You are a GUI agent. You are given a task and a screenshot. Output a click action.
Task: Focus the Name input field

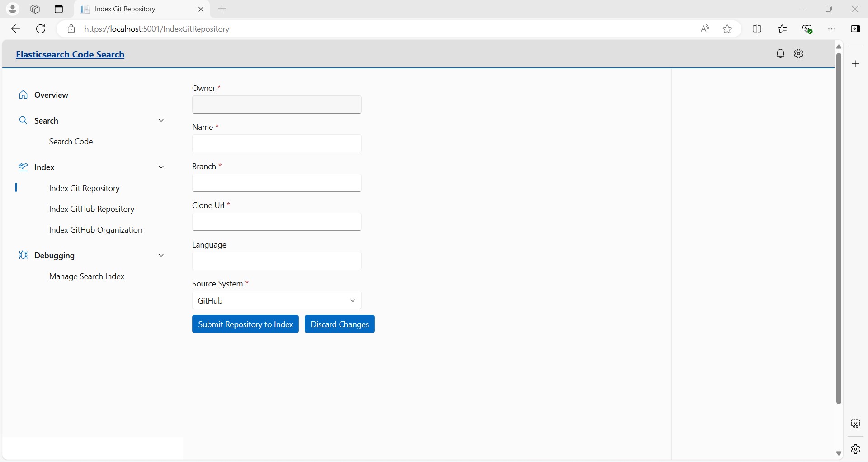(x=277, y=143)
